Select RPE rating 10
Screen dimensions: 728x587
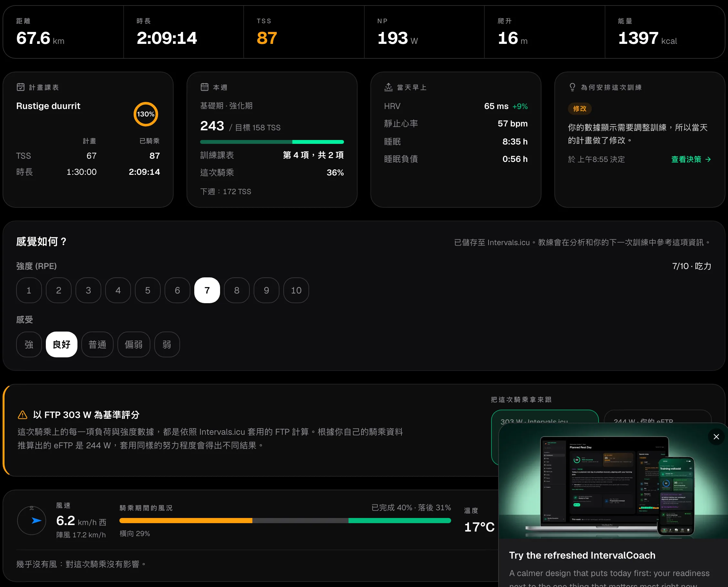296,290
